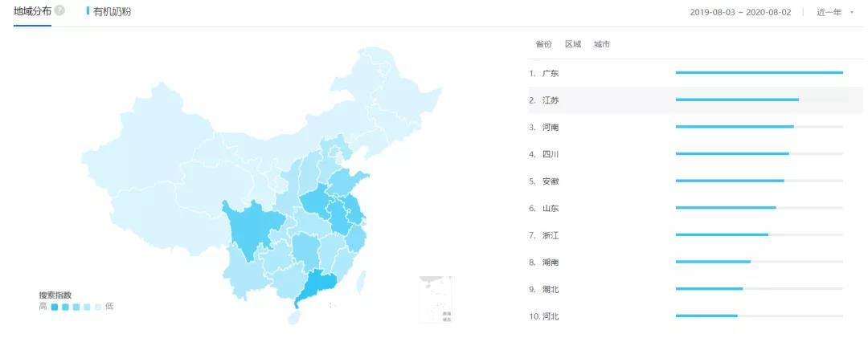Click the lightest low search index swatch
868x342 pixels.
(98, 307)
